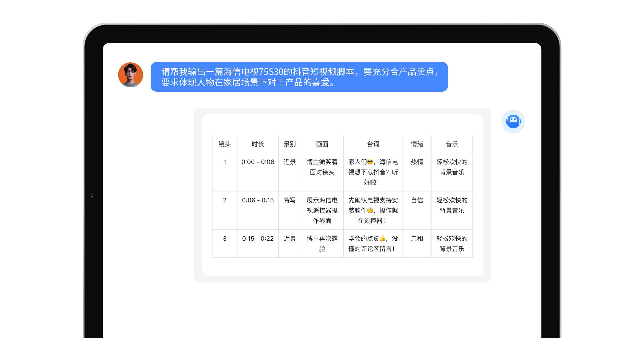Click the sunglasses emoji in row 1 dialogue

tap(370, 162)
